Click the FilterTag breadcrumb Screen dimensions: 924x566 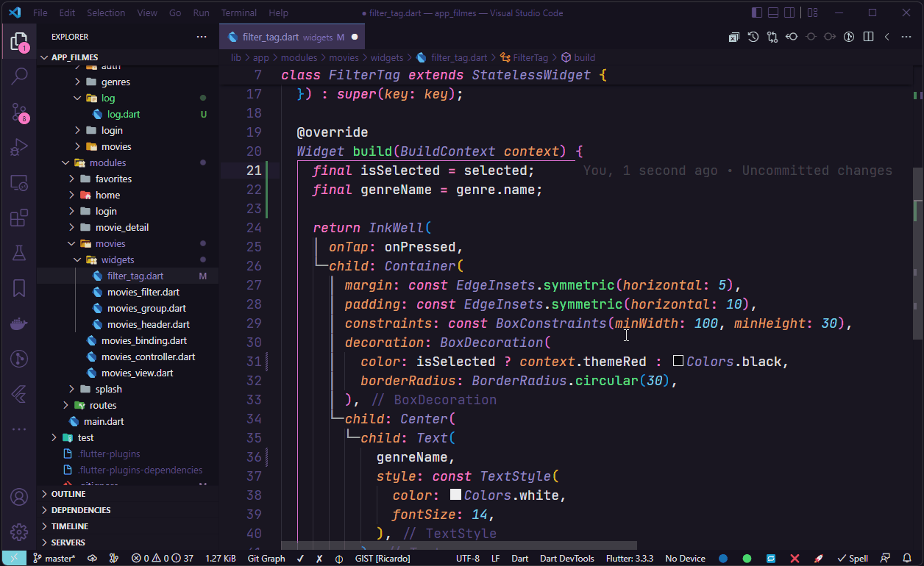pos(530,57)
